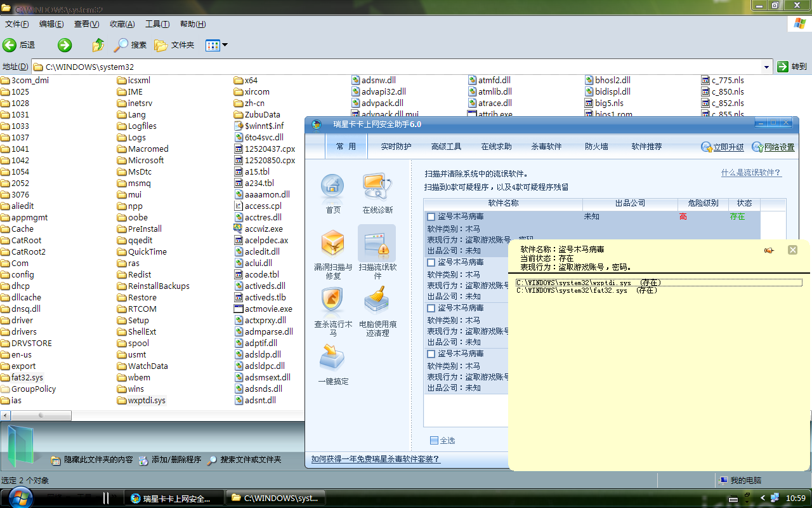Open the 首页 home icon in Rising sidebar

[x=332, y=188]
